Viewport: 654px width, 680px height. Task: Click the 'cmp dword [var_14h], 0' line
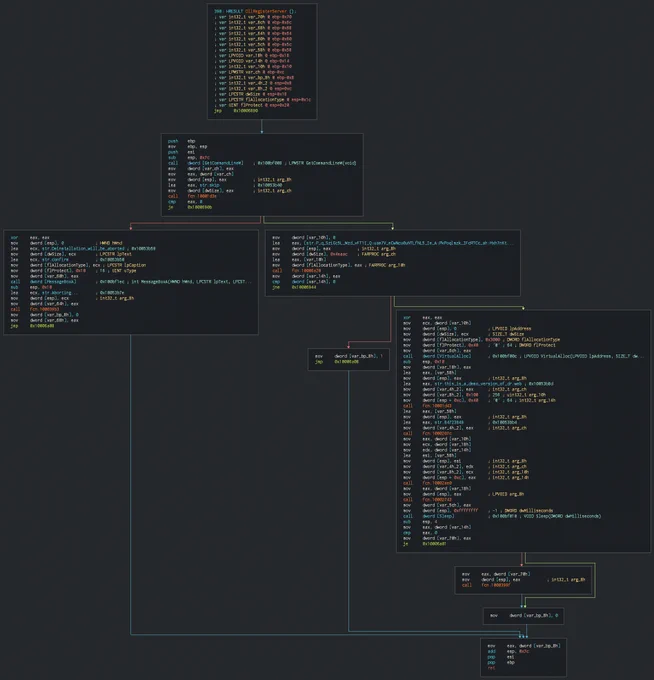(x=304, y=281)
